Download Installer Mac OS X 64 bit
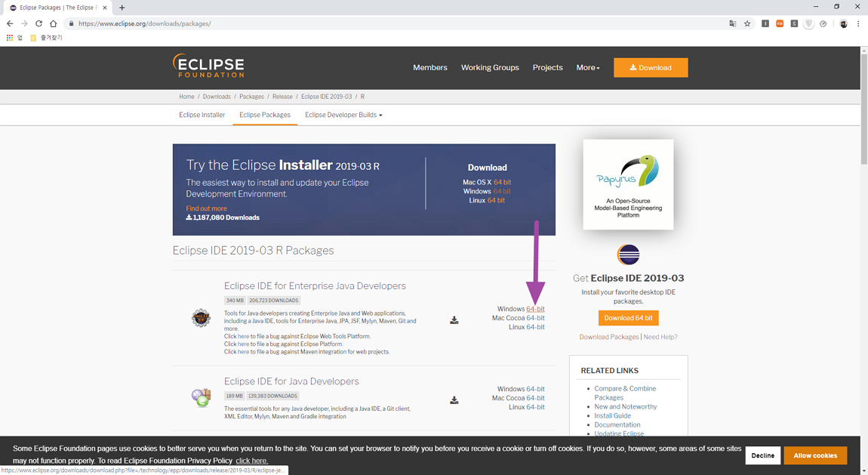The height and width of the screenshot is (475, 868). pyautogui.click(x=502, y=182)
